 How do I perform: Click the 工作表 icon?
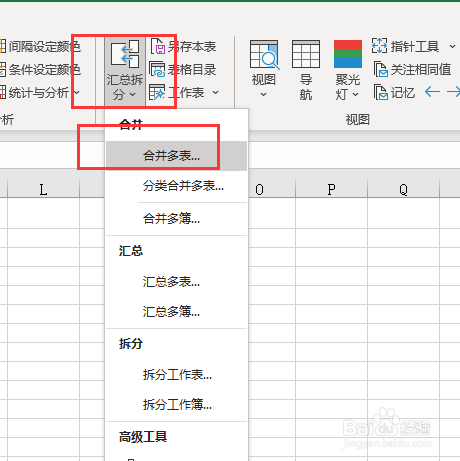pyautogui.click(x=157, y=92)
